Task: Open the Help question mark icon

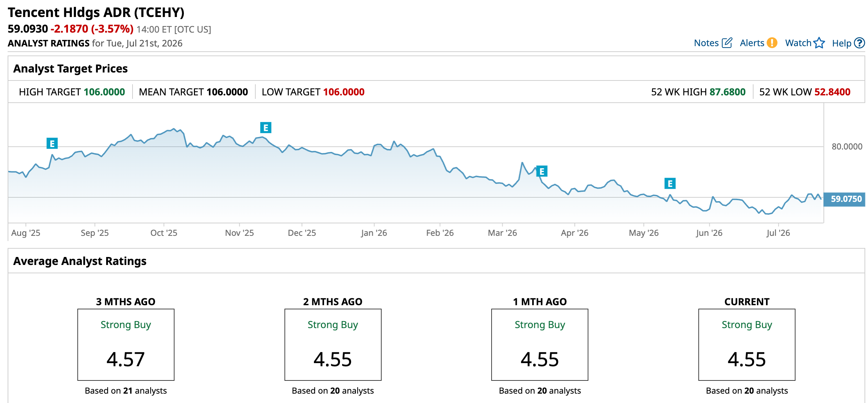Action: tap(859, 43)
